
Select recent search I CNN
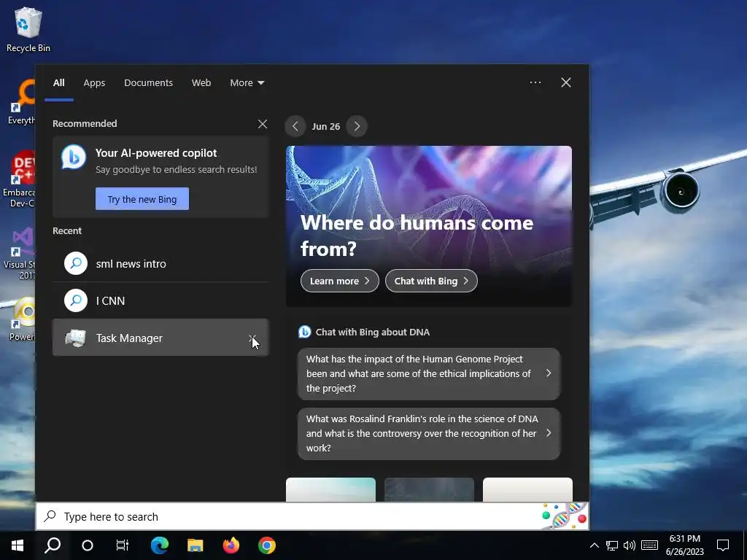160,300
